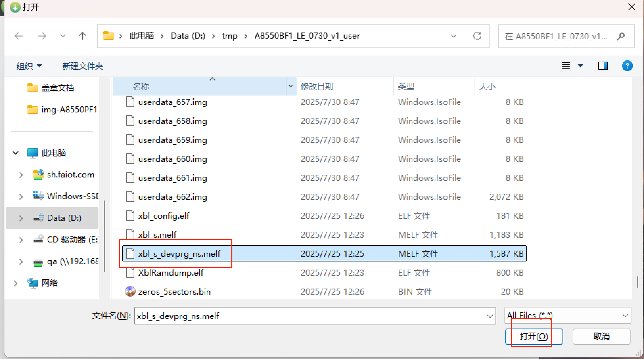The height and width of the screenshot is (359, 644).
Task: Close the 打开 dialog
Action: [x=631, y=7]
